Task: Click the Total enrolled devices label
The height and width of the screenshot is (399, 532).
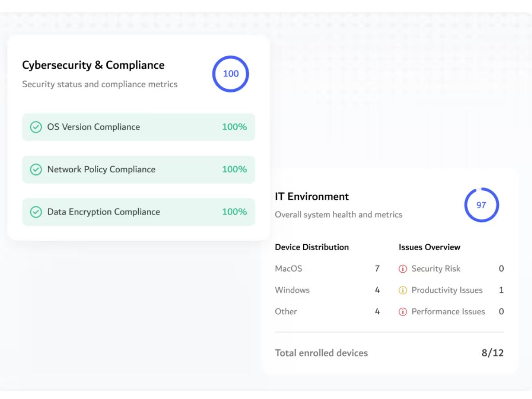Action: point(321,353)
